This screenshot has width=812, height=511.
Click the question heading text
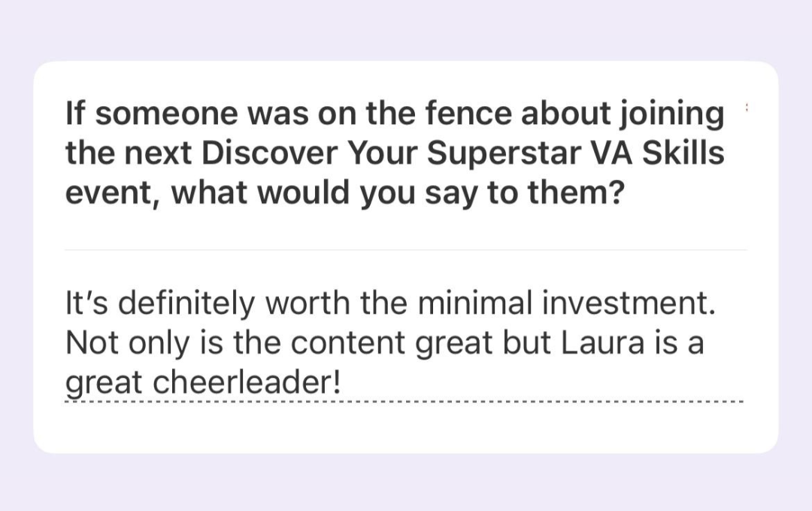click(395, 154)
